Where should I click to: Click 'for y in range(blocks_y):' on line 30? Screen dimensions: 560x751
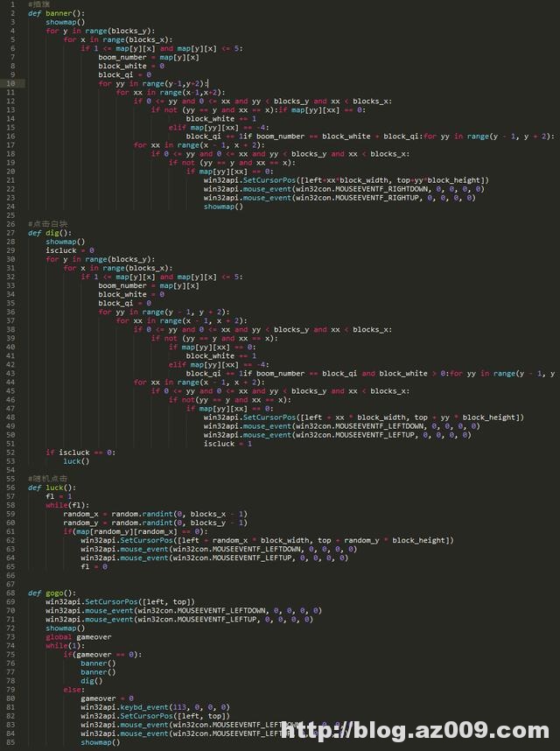[x=101, y=259]
